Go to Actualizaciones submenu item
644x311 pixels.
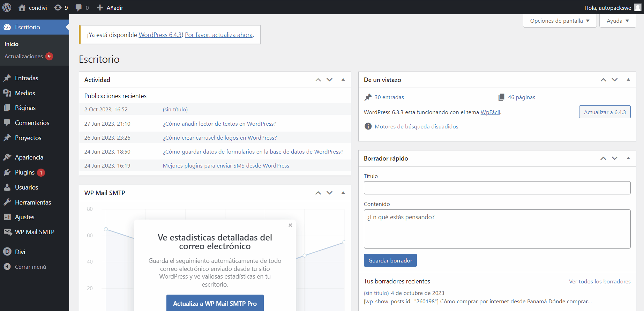click(x=24, y=56)
